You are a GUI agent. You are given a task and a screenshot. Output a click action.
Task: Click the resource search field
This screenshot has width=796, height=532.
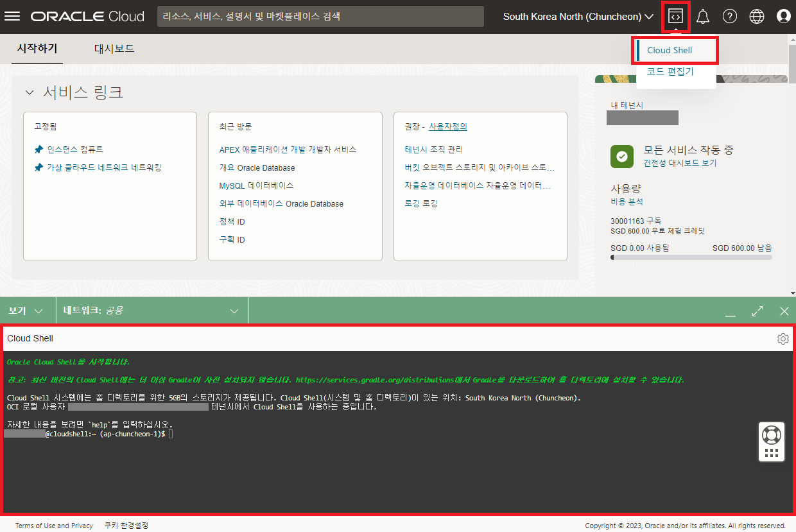point(320,17)
